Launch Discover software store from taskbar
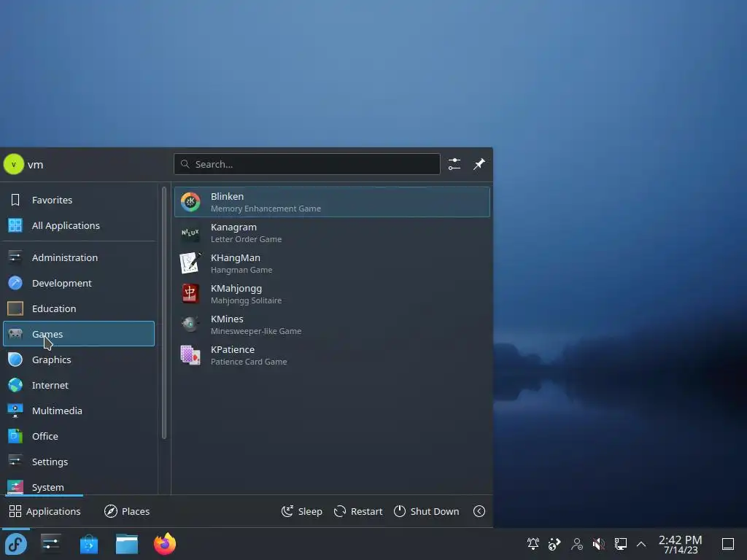This screenshot has width=747, height=560. point(88,544)
